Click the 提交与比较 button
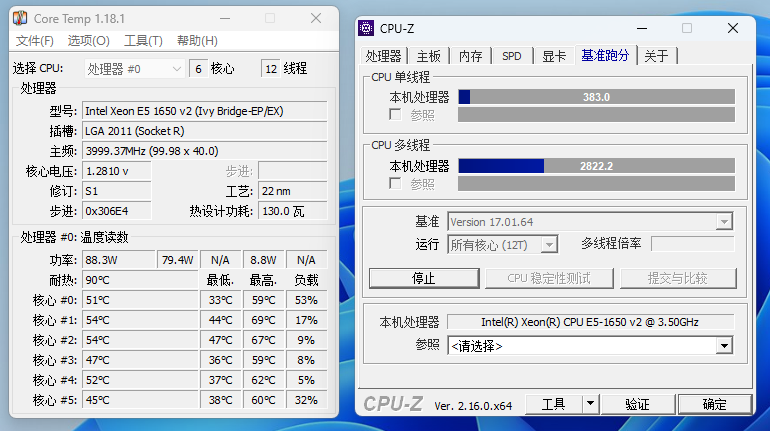Screen dimensions: 770x431 [x=678, y=278]
